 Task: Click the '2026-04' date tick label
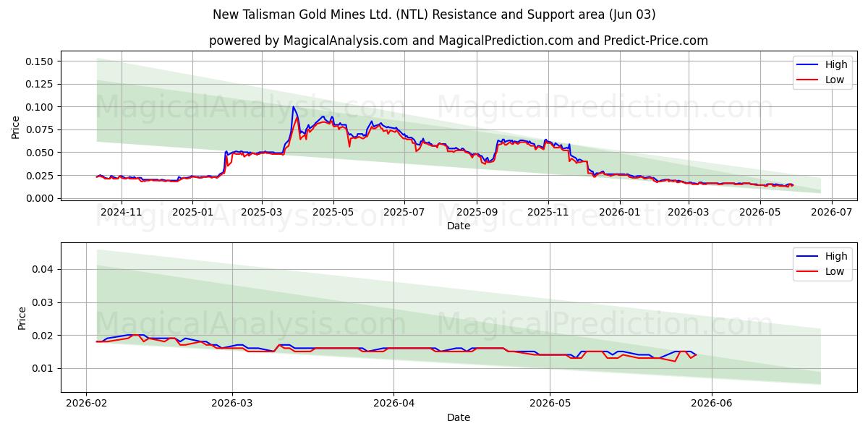393,404
